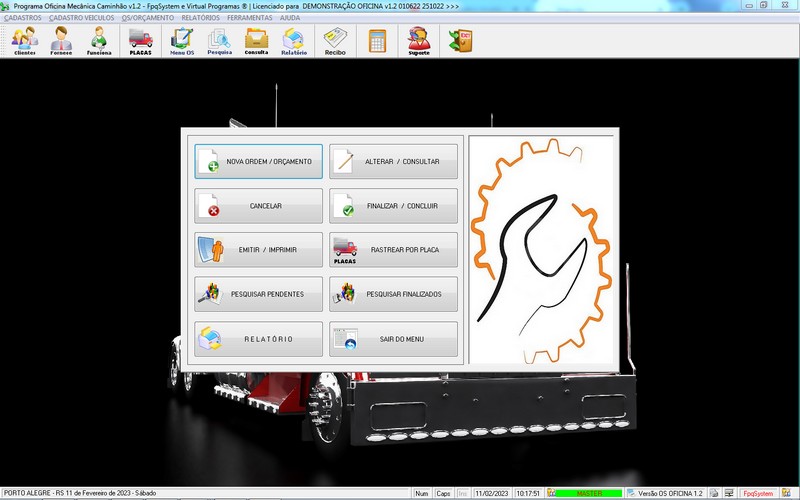This screenshot has width=800, height=500.
Task: Click the green MASTER user indicator
Action: coord(589,493)
